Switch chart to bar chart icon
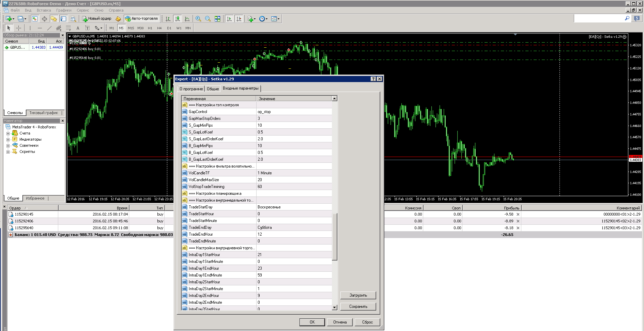The height and width of the screenshot is (331, 644). click(168, 19)
